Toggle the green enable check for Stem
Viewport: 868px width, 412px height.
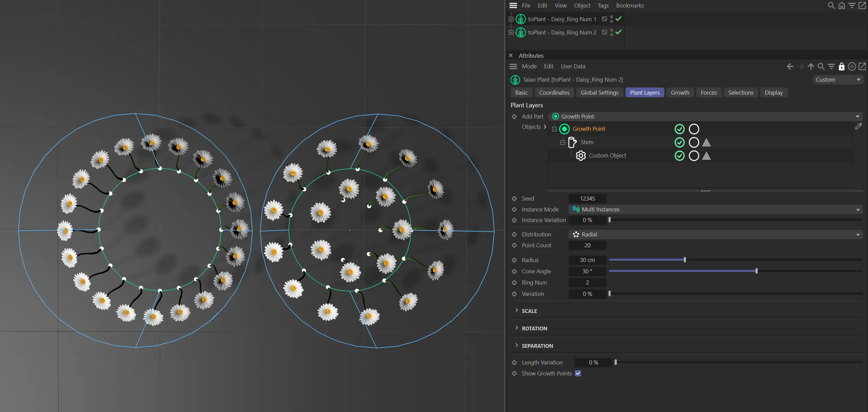tap(679, 142)
